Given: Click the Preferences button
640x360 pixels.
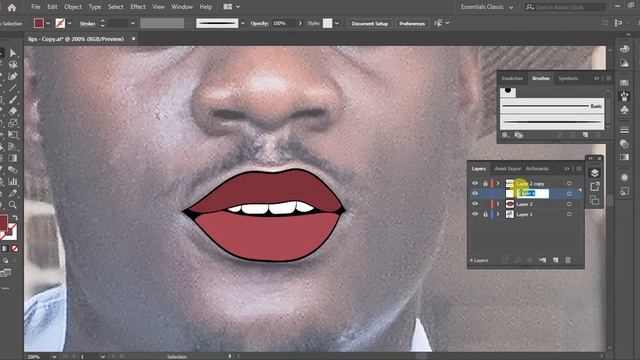Looking at the screenshot, I should pyautogui.click(x=412, y=24).
